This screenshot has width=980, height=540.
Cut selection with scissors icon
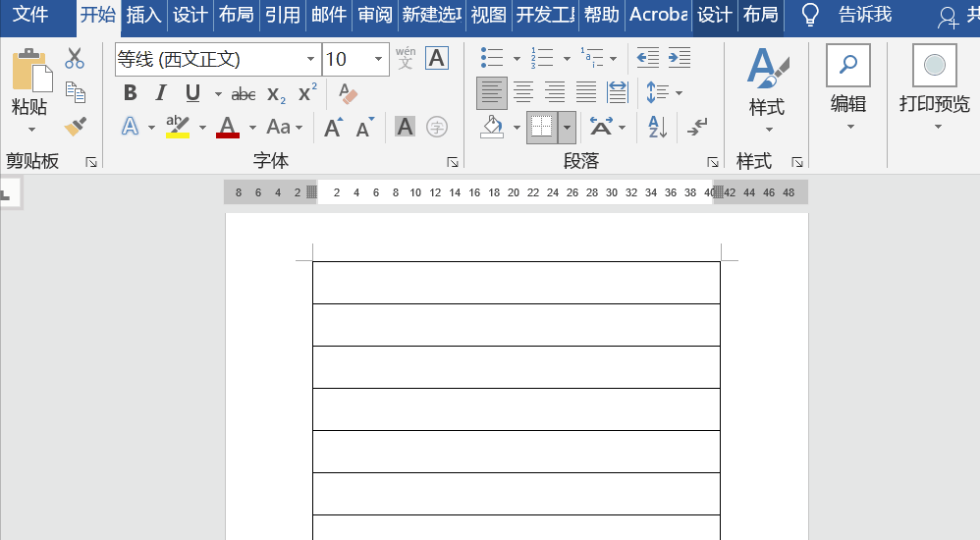[75, 58]
